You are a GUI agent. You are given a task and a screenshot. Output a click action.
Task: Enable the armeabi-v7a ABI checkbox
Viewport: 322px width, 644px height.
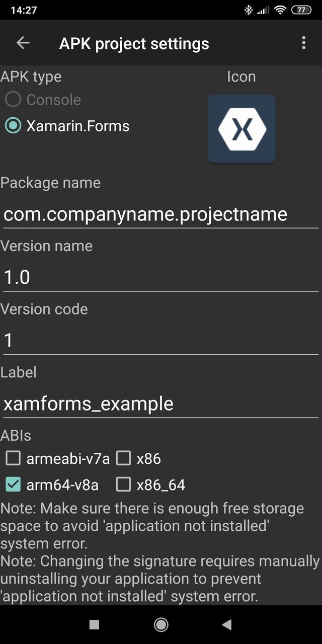[13, 458]
